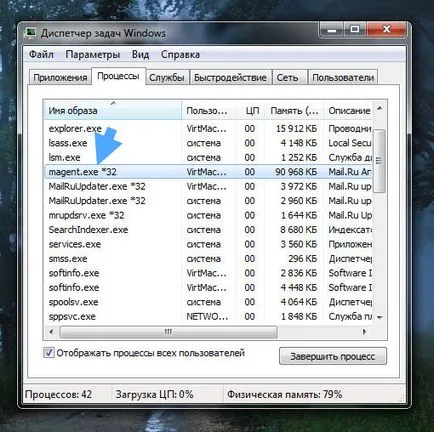Select the SearchIndexer.exe process
Screen dimensions: 434x432
(208, 230)
